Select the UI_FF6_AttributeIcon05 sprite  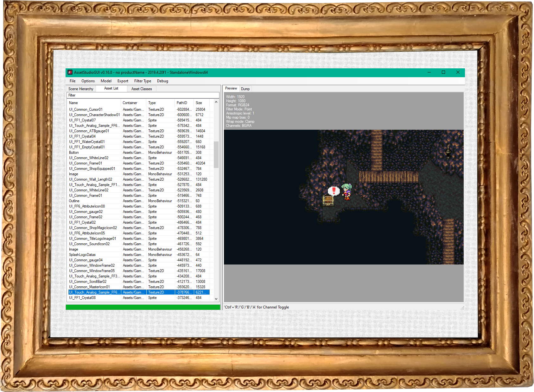[139, 233]
